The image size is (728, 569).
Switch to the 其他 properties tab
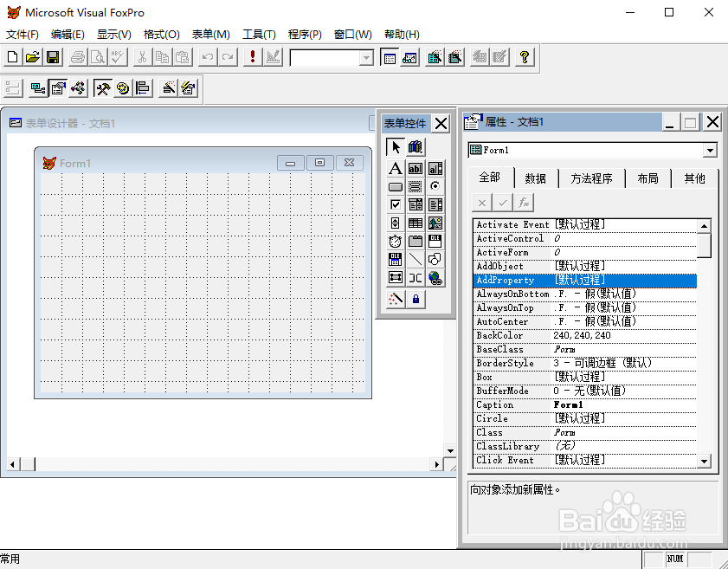[x=694, y=178]
